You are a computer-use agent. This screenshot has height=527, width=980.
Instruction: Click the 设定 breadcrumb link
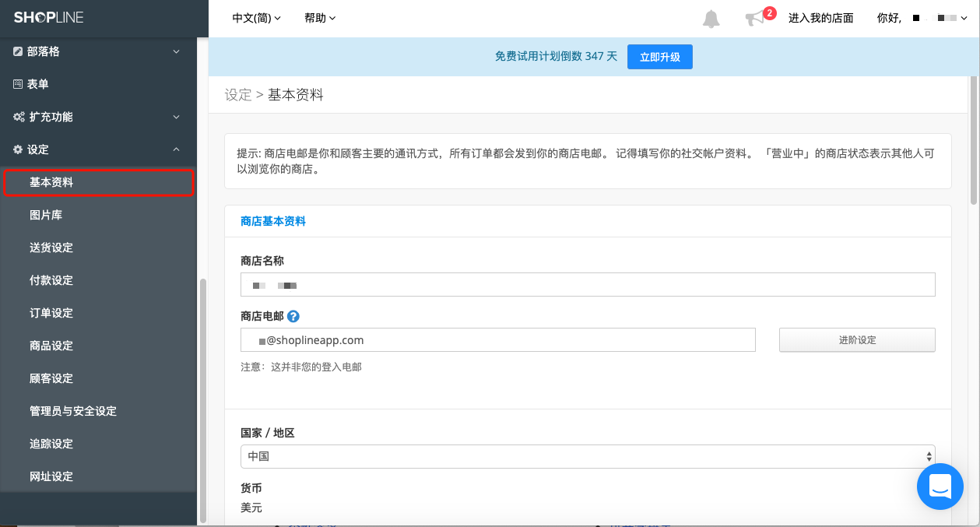point(238,95)
